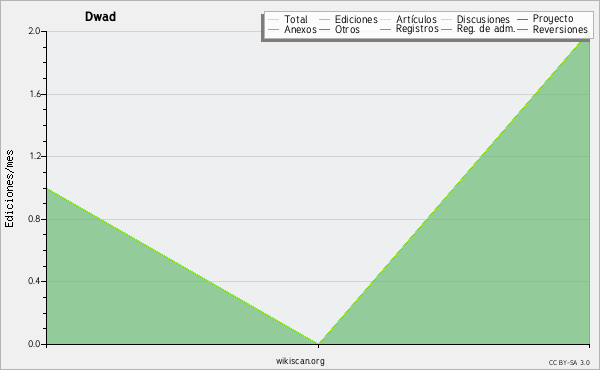Click the light-blue Total color line in legend

click(x=274, y=19)
